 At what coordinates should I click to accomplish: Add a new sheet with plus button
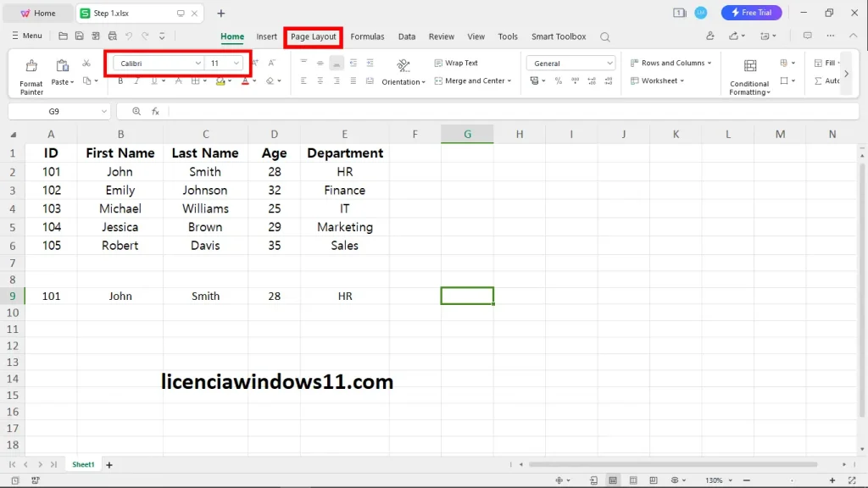pos(109,465)
